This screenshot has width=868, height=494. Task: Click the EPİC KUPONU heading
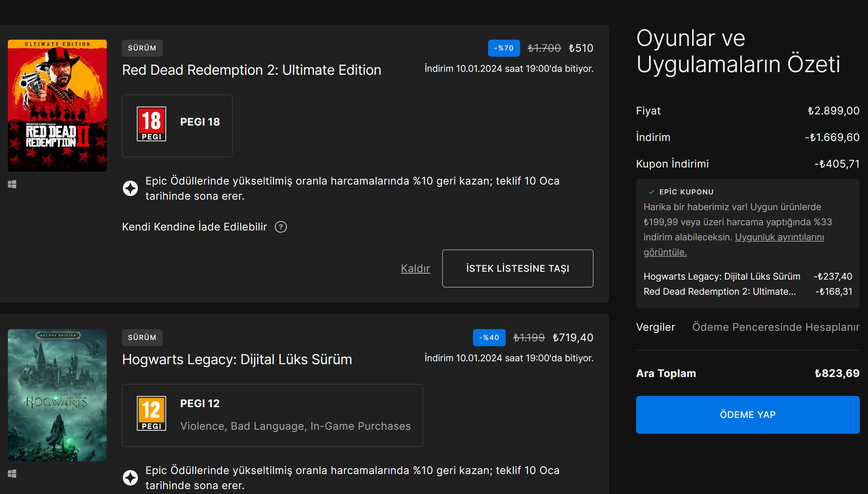tap(686, 192)
